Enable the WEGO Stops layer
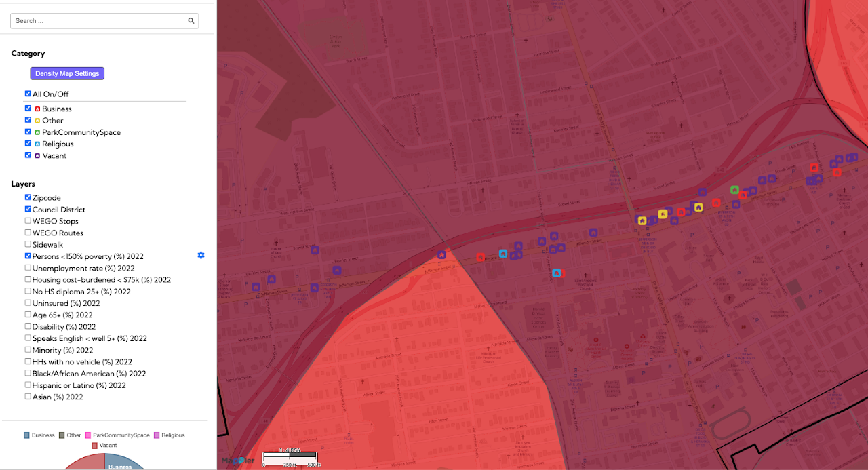Viewport: 868px width, 470px height. pos(28,221)
